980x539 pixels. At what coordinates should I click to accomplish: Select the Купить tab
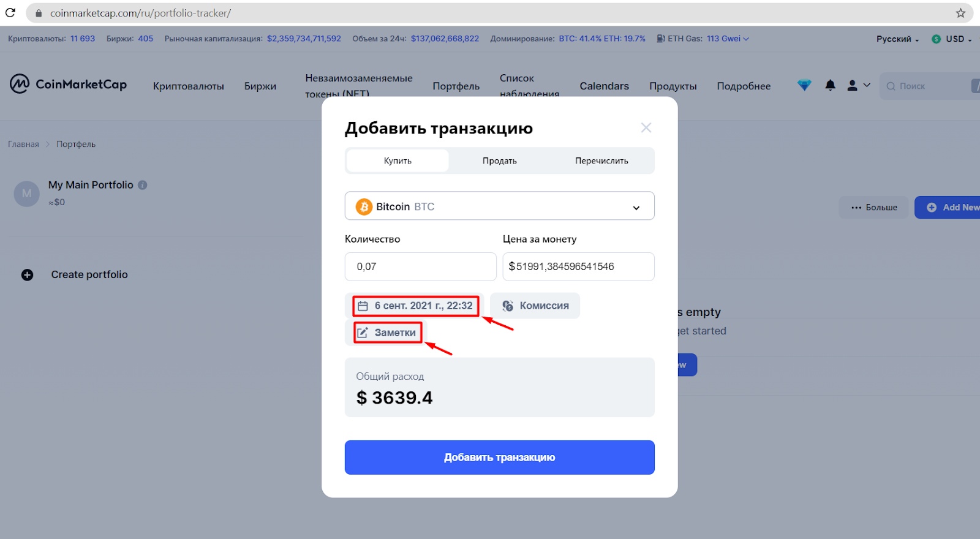tap(398, 160)
